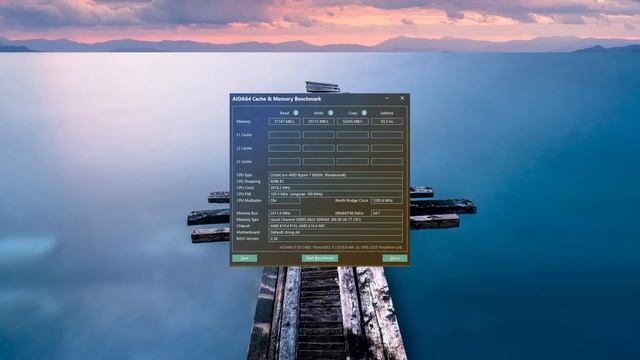Select the Memory Copy result field
Image resolution: width=640 pixels, height=360 pixels.
(x=353, y=121)
